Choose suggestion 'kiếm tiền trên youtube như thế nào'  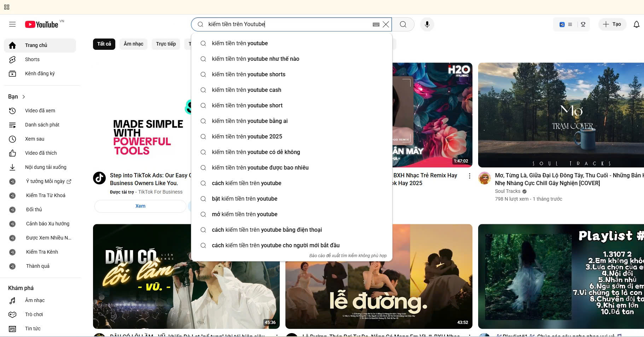pyautogui.click(x=292, y=59)
